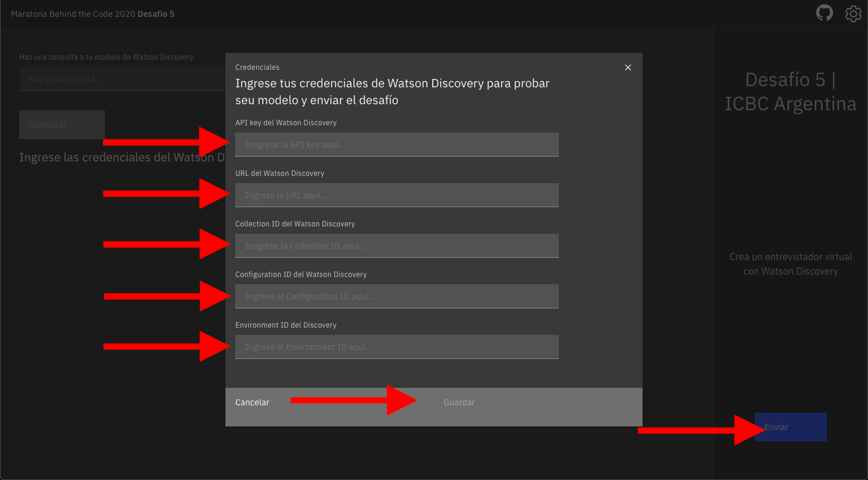Viewport: 868px width, 480px height.
Task: Open the GitHub repository icon
Action: pyautogui.click(x=824, y=13)
